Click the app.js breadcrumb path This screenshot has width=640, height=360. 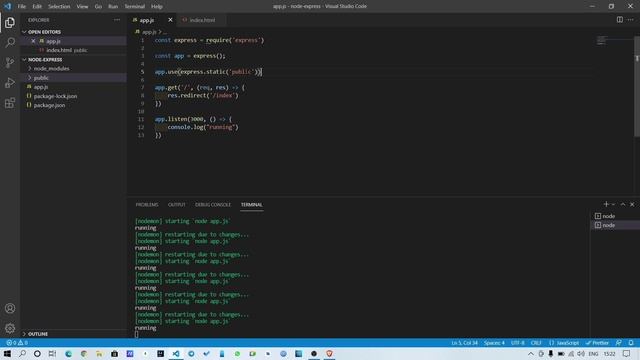point(149,31)
